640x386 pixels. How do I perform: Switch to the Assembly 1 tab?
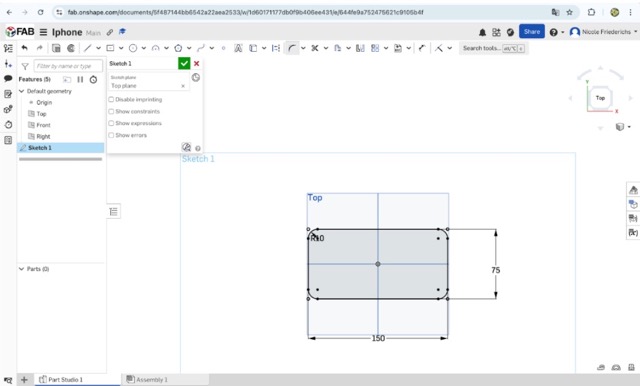(147, 379)
